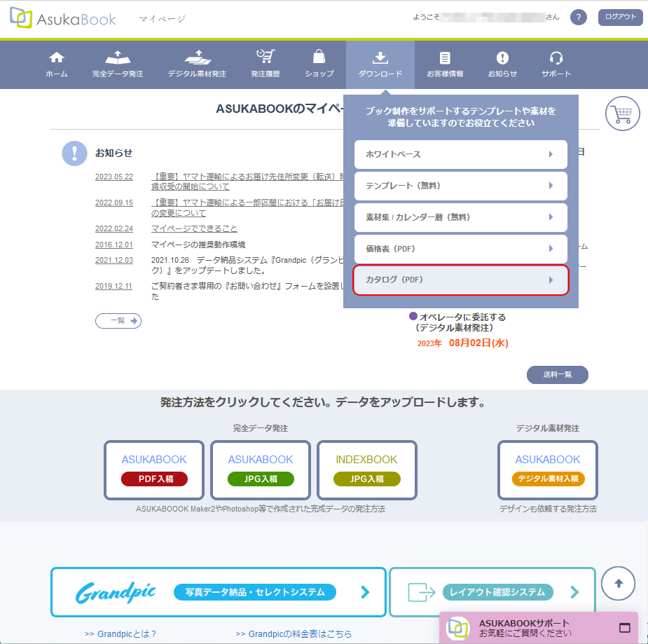Open the お知らせ notifications nav icon
Image resolution: width=648 pixels, height=644 pixels.
coord(502,57)
